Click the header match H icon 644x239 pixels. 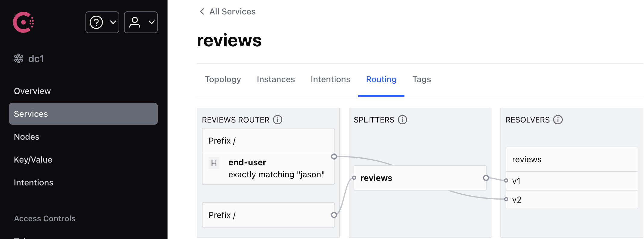pos(214,163)
